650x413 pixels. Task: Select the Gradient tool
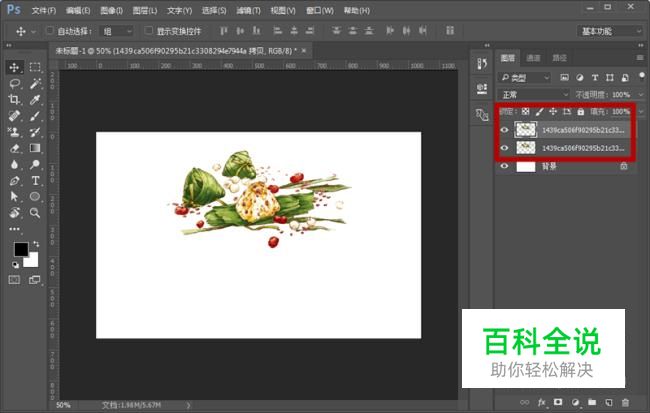point(35,148)
